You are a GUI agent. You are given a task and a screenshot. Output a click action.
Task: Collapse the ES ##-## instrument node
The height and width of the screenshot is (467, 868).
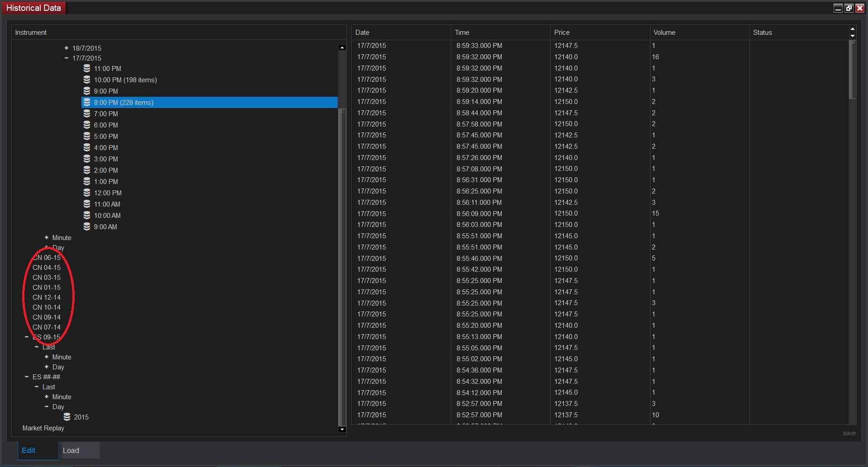point(27,377)
